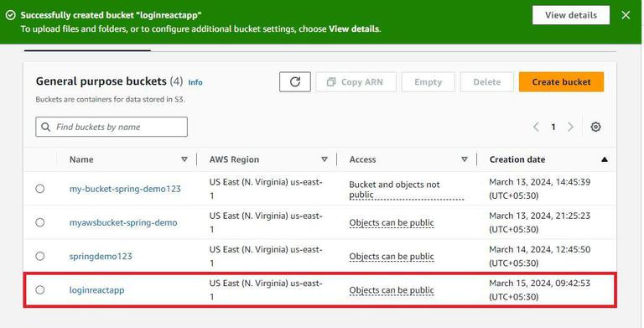Viewport: 644px width, 328px height.
Task: Click the Name column header
Action: (81, 159)
